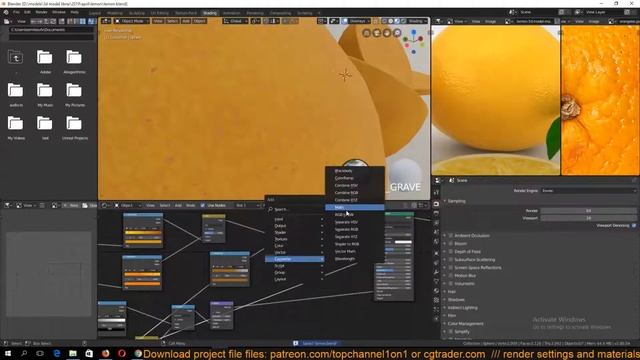This screenshot has width=640, height=360.
Task: Open the Texture submenu in Add menu
Action: point(295,239)
